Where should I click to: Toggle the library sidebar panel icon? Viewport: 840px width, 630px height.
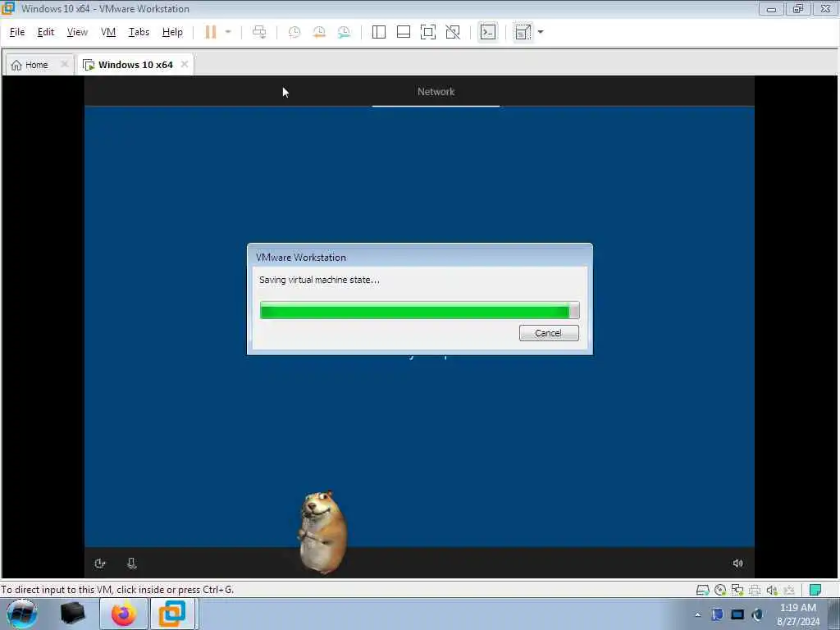click(379, 32)
